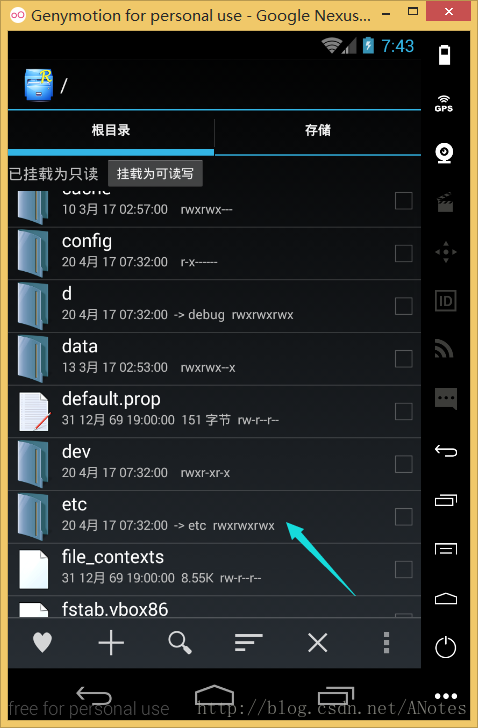
Task: Tap the Android home navigation button
Action: pyautogui.click(x=214, y=695)
